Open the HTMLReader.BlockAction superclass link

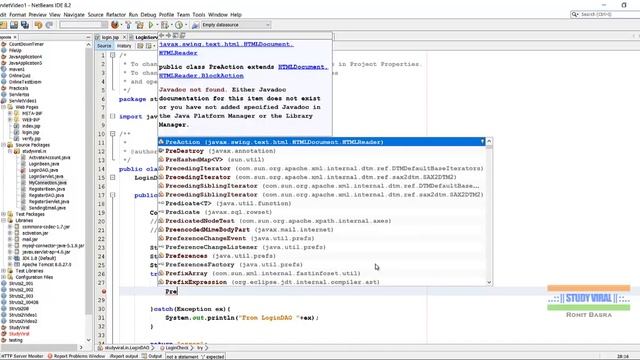pos(201,76)
